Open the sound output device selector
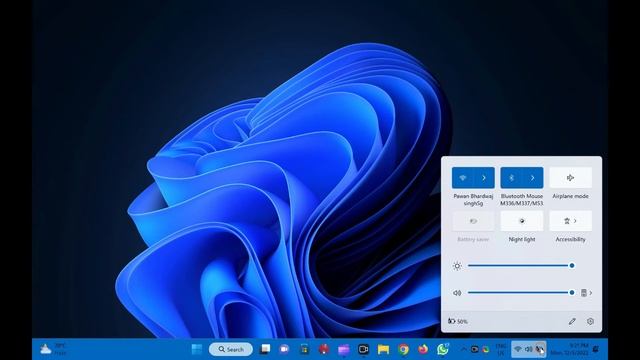Image resolution: width=640 pixels, height=360 pixels. click(586, 293)
